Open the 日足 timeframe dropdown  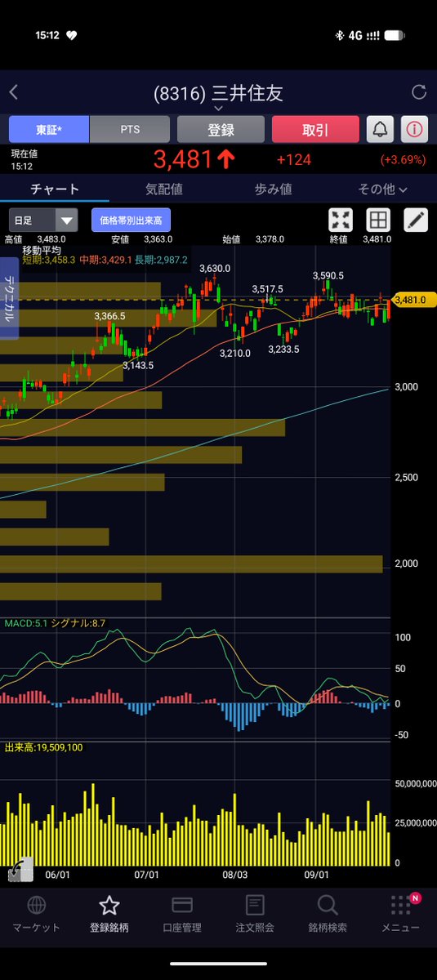pos(43,219)
